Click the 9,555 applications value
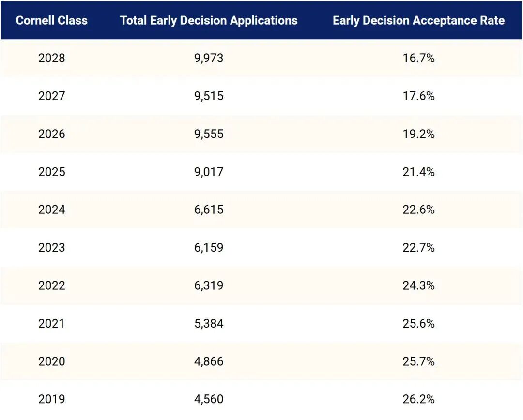The width and height of the screenshot is (523, 420). [x=209, y=134]
